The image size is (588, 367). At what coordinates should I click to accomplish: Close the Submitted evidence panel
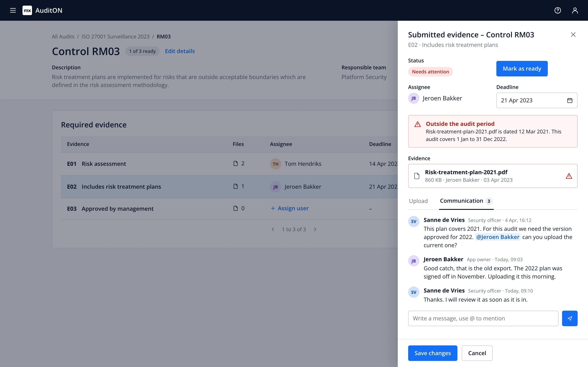point(573,35)
